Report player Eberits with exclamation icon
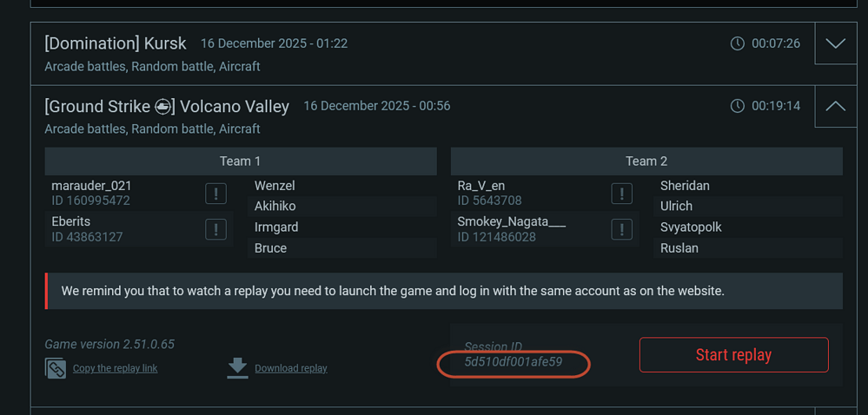Image resolution: width=868 pixels, height=415 pixels. coord(216,229)
